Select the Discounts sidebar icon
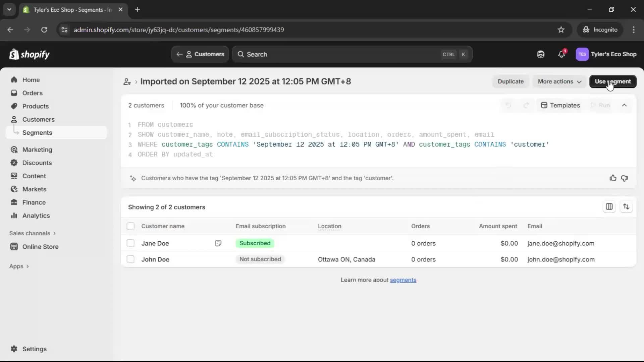 coord(14,163)
